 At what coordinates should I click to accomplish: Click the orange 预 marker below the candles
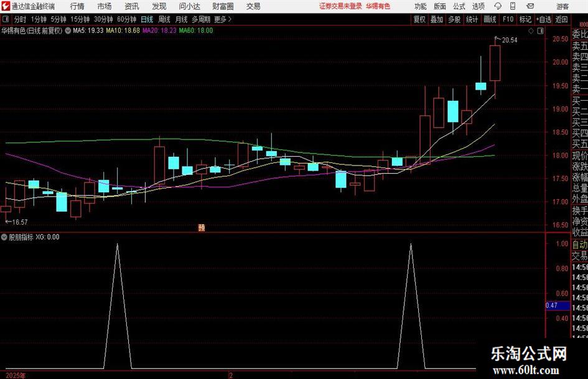coord(202,227)
